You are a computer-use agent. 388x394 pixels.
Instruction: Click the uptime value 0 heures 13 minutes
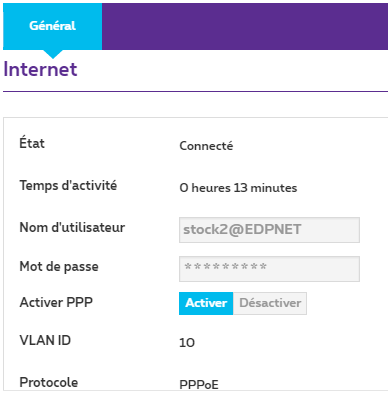[x=238, y=188]
